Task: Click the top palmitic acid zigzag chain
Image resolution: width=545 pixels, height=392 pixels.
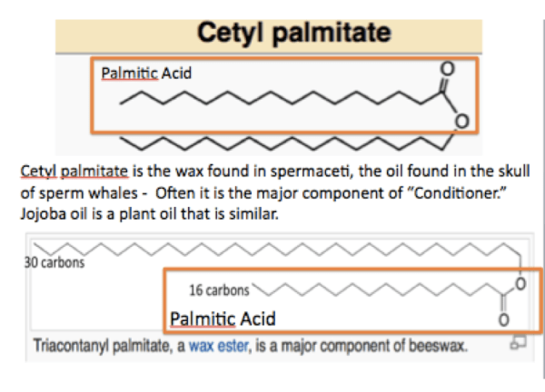Action: [x=272, y=98]
